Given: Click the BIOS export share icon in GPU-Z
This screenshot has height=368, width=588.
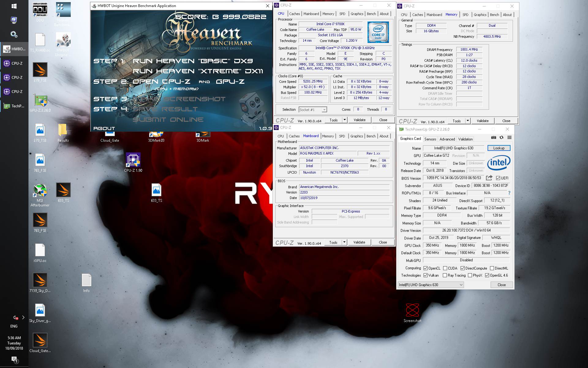Looking at the screenshot, I should (489, 178).
